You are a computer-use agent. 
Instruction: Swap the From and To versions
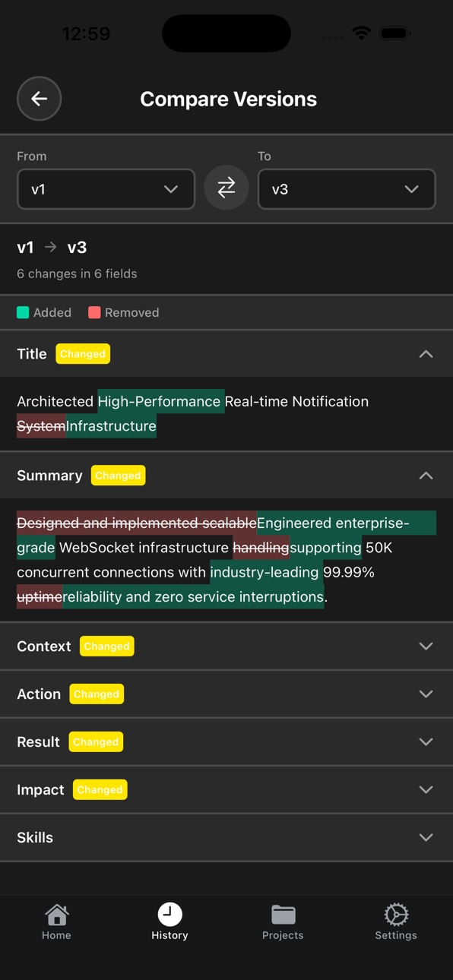[226, 188]
